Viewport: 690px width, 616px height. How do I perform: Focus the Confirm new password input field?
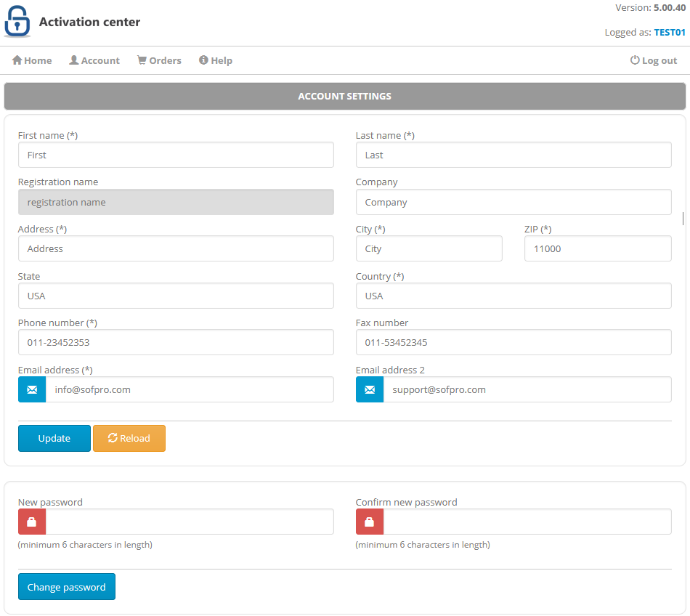tap(527, 522)
